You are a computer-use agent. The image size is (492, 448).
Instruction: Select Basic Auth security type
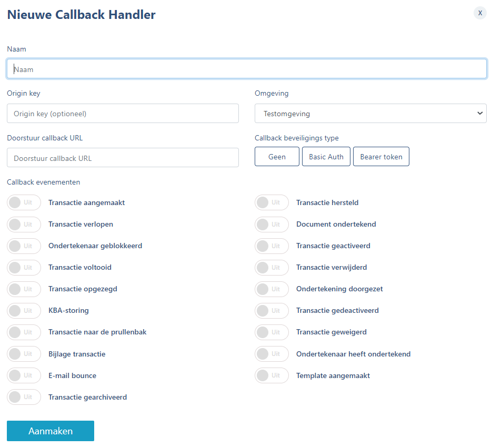pyautogui.click(x=326, y=157)
